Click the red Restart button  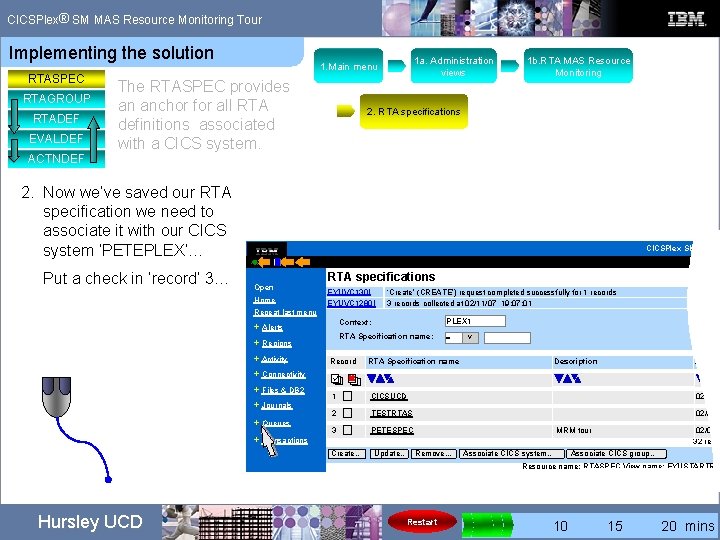422,522
